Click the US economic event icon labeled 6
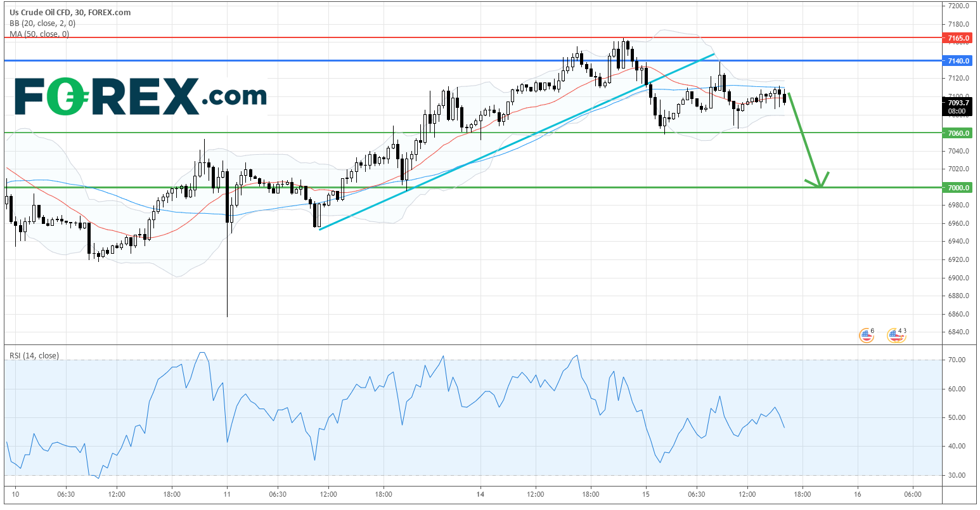This screenshot has height=510, width=980. pyautogui.click(x=865, y=335)
